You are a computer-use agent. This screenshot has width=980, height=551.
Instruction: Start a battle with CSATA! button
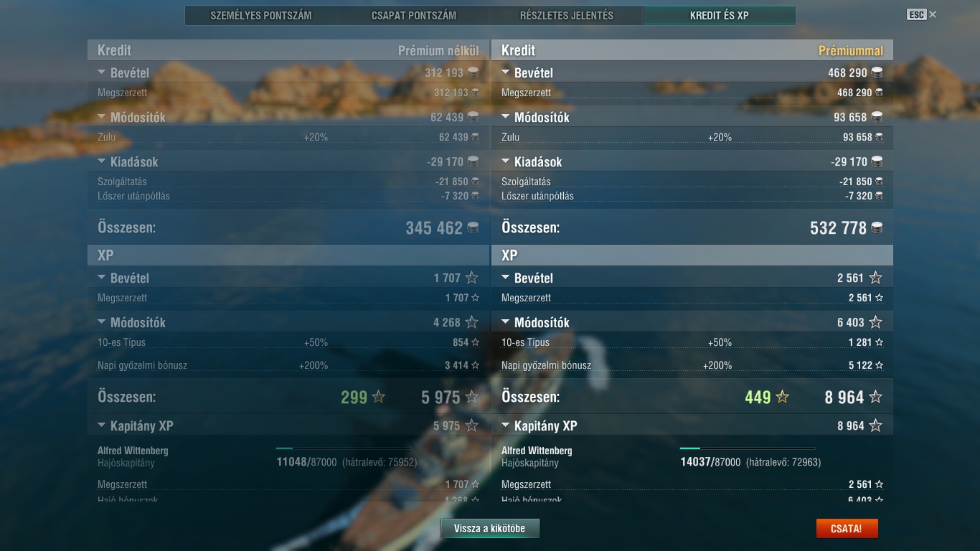[847, 529]
